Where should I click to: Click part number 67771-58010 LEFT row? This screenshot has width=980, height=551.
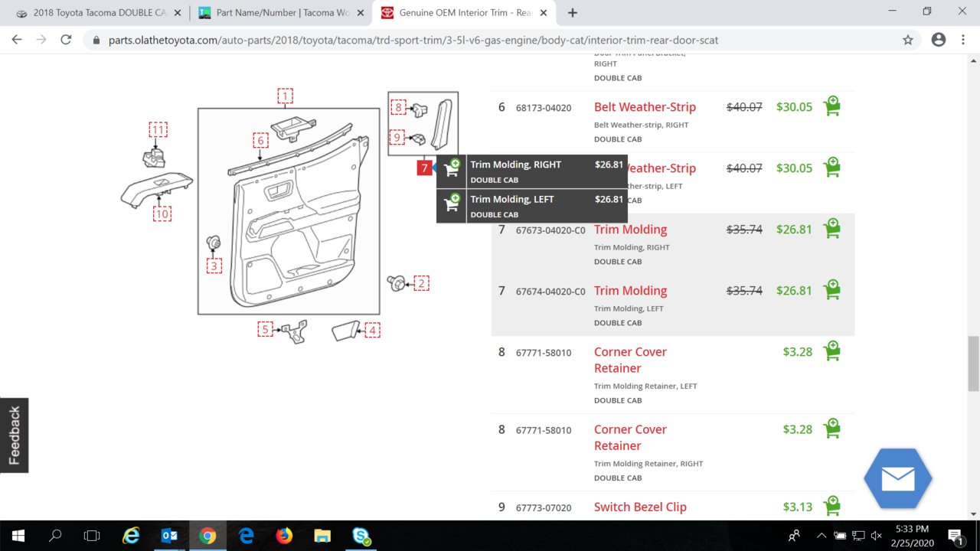coord(544,353)
